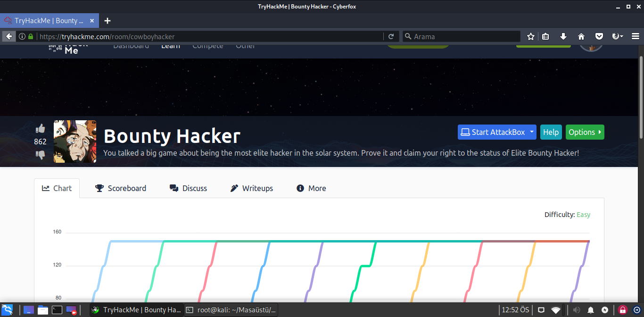Screen dimensions: 644x317
Task: Show bookmarks list icon in toolbar
Action: 545,36
